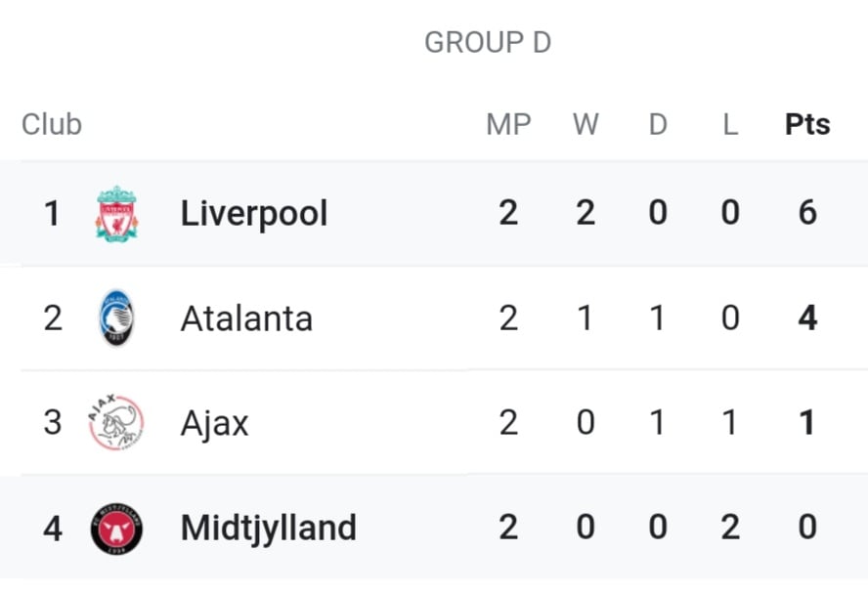The image size is (868, 594).
Task: Open the Liverpool team link
Action: (x=254, y=214)
